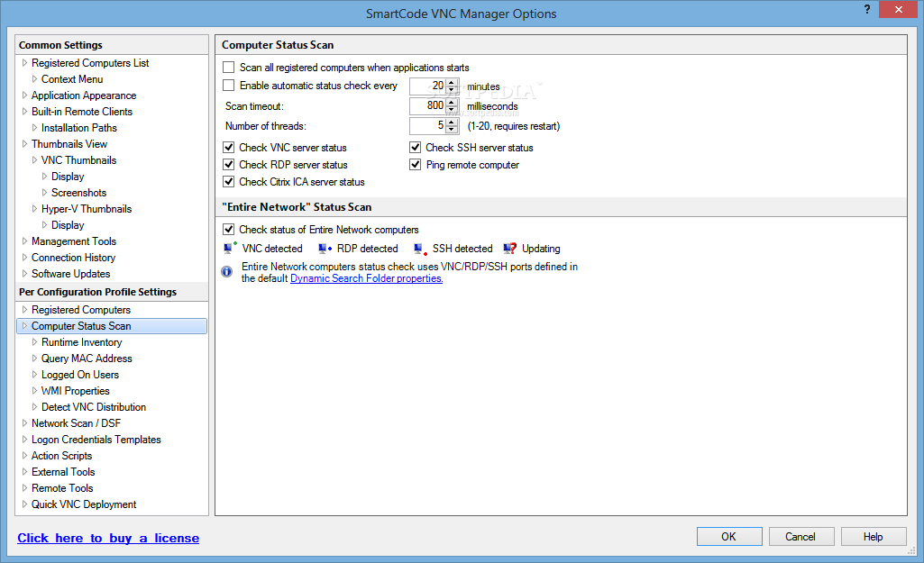The height and width of the screenshot is (563, 924).
Task: Expand VNC Thumbnails tree arrow
Action: [x=35, y=159]
